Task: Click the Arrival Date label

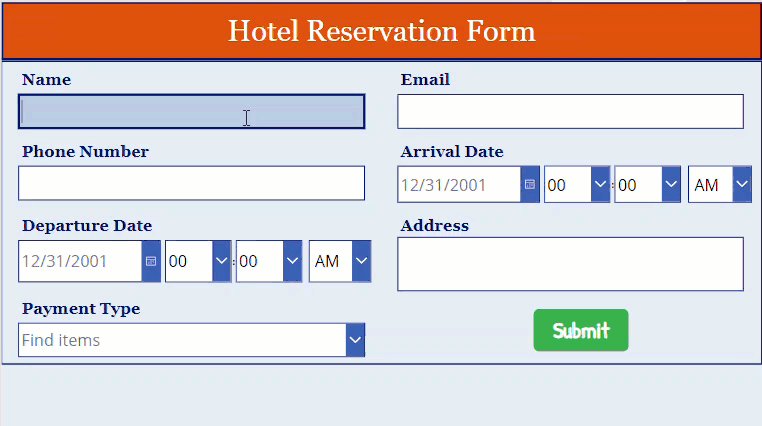Action: 452,152
